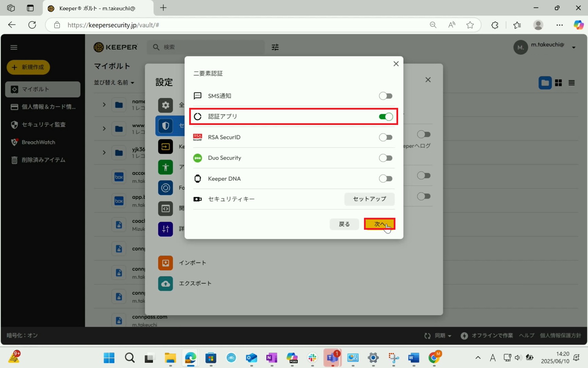Open BreachWatch in sidebar
This screenshot has height=368, width=588.
(x=38, y=142)
